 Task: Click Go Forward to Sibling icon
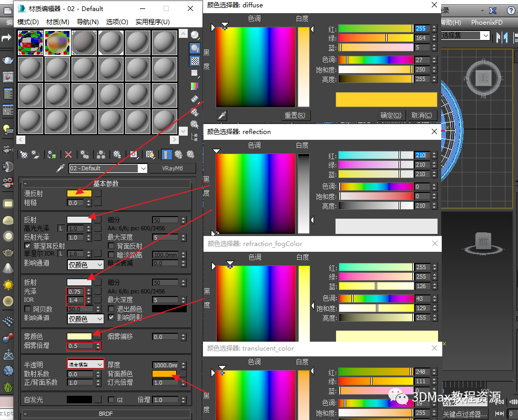pos(190,155)
